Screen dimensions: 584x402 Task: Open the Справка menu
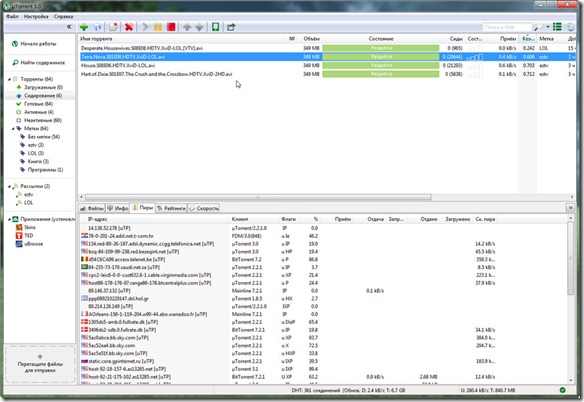tap(63, 16)
